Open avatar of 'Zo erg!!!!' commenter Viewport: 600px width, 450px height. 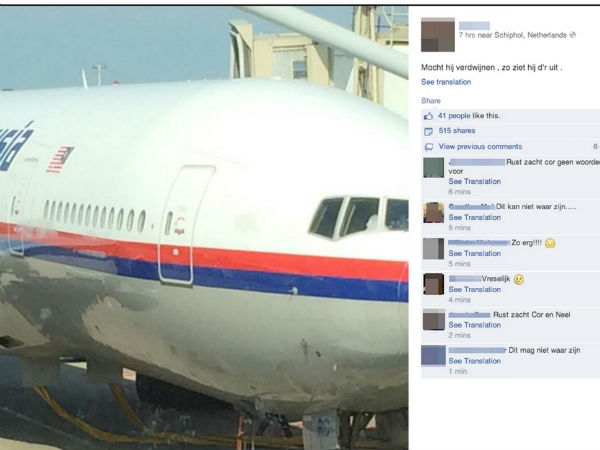tap(434, 248)
